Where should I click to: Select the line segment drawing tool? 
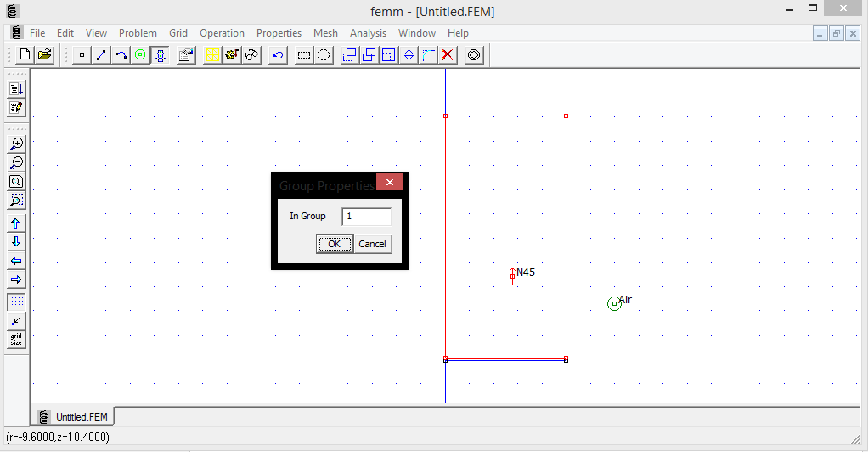101,55
